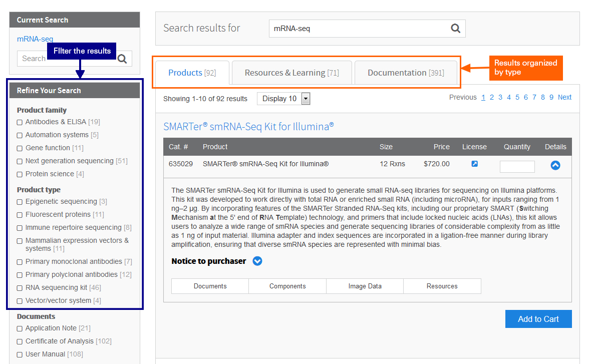Click the sidebar filter search magnifier icon
Image resolution: width=590 pixels, height=364 pixels.
pos(122,59)
